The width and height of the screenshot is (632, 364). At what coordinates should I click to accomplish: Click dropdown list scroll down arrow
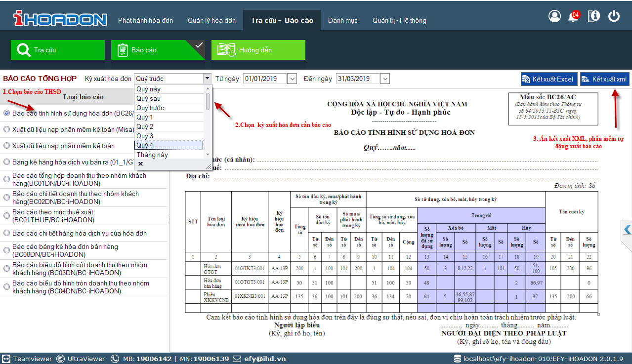click(208, 155)
